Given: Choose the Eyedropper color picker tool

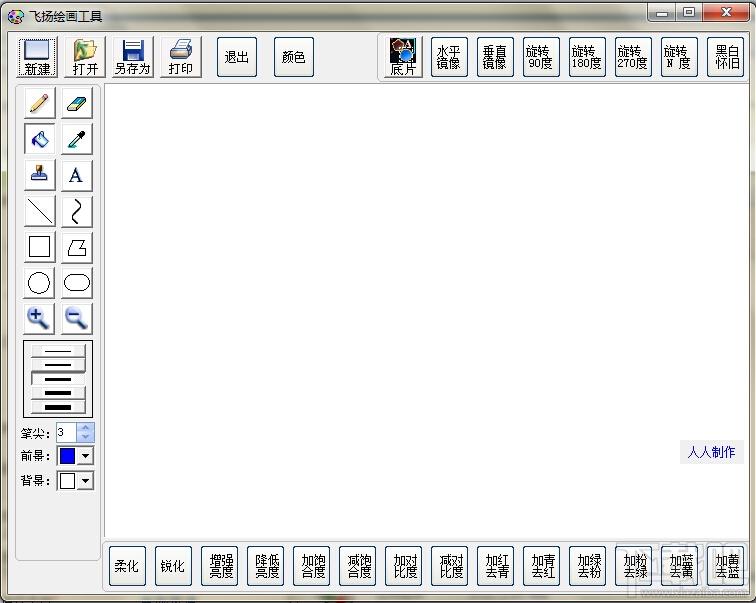Looking at the screenshot, I should click(x=76, y=139).
